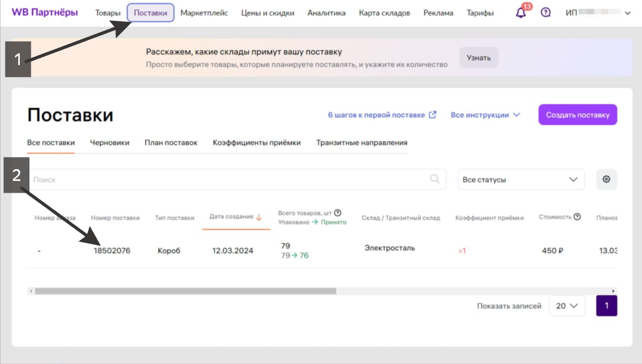Open the Все статусы dropdown
642x364 pixels.
521,179
